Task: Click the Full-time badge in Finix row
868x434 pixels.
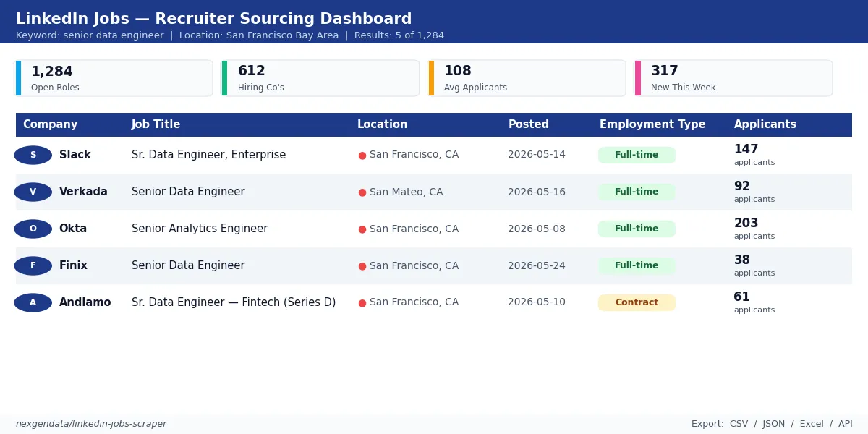Action: (x=637, y=266)
